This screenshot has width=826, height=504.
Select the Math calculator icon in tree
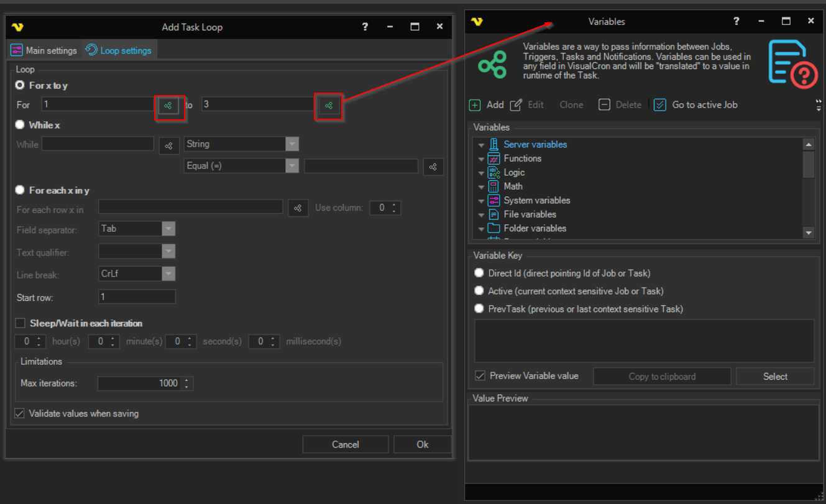[x=494, y=186]
